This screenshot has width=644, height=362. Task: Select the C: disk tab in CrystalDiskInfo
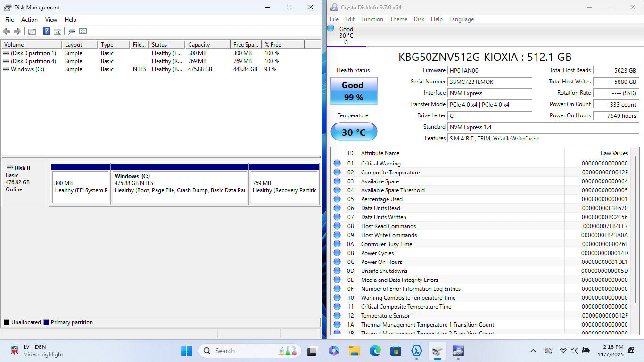(x=346, y=36)
